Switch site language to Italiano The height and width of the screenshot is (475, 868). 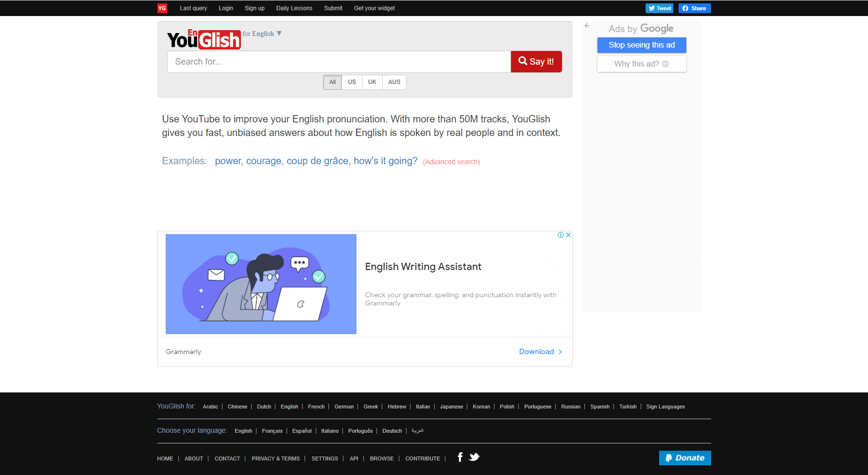(x=330, y=431)
